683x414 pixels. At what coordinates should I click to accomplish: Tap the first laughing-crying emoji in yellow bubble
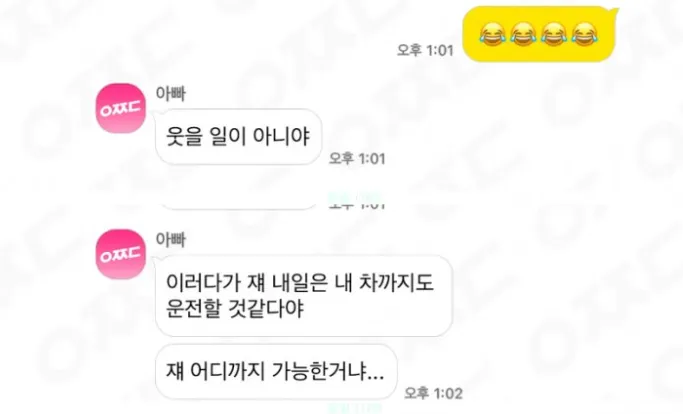(x=492, y=35)
